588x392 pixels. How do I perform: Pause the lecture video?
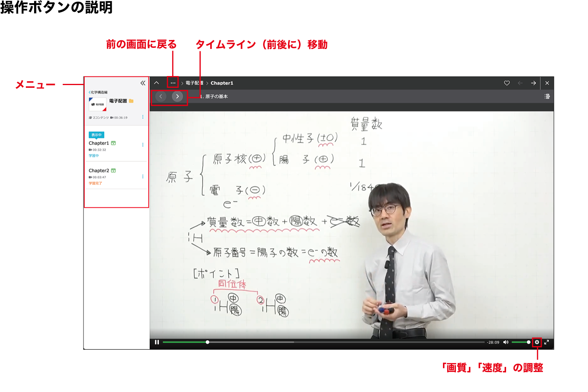coord(157,342)
